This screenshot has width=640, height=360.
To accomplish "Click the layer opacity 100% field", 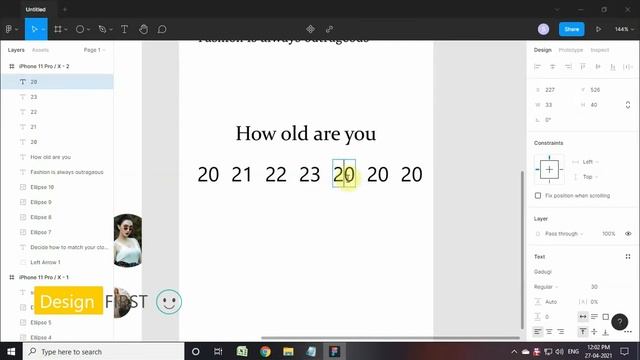I will pyautogui.click(x=608, y=233).
